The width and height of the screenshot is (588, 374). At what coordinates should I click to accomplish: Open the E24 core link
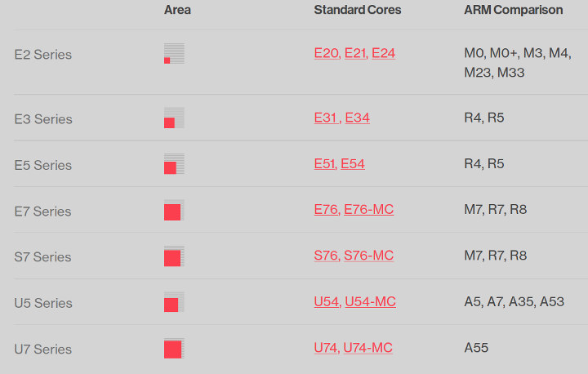(x=383, y=53)
